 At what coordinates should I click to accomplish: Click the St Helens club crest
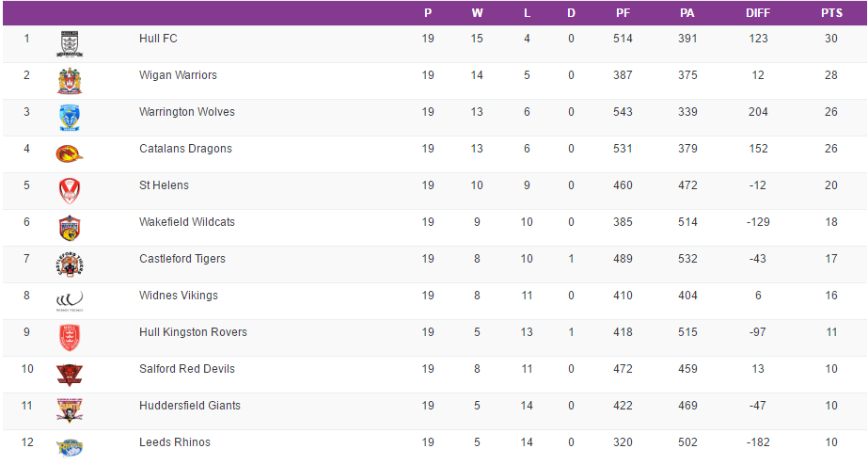(70, 190)
